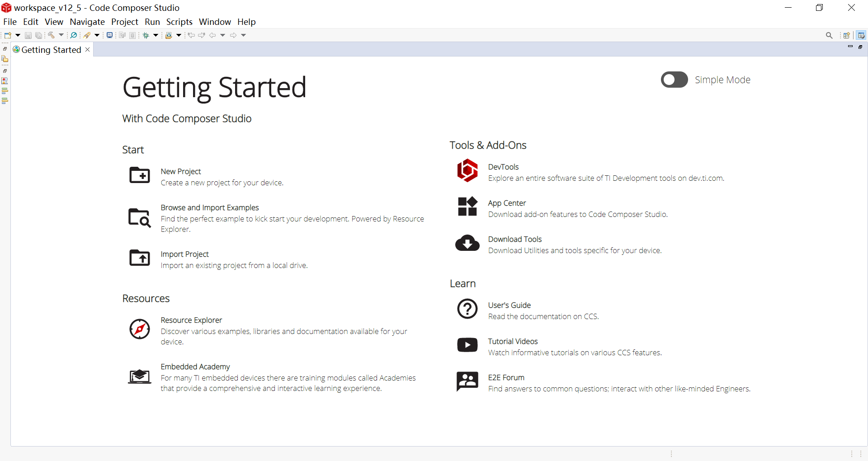Click the Search flashlight toolbar icon

coord(87,35)
